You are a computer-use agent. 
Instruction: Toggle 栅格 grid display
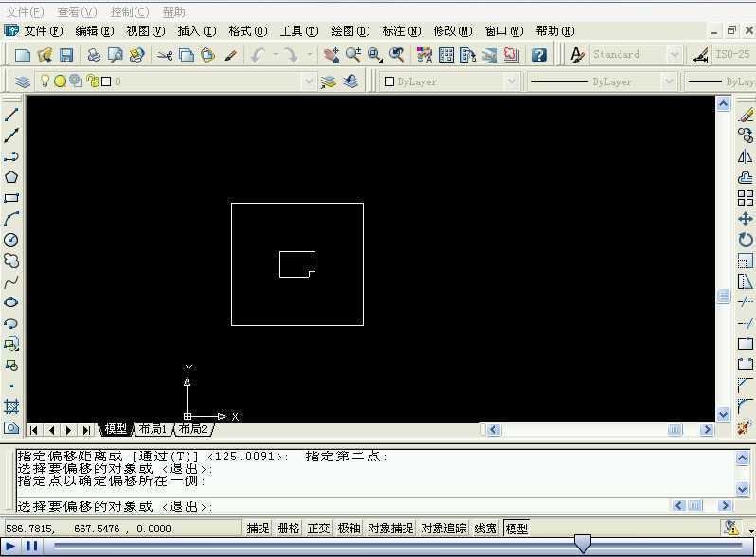[288, 528]
